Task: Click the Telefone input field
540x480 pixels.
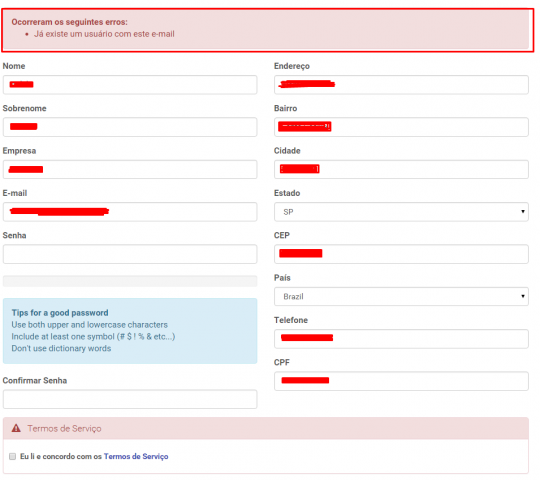Action: pyautogui.click(x=401, y=339)
